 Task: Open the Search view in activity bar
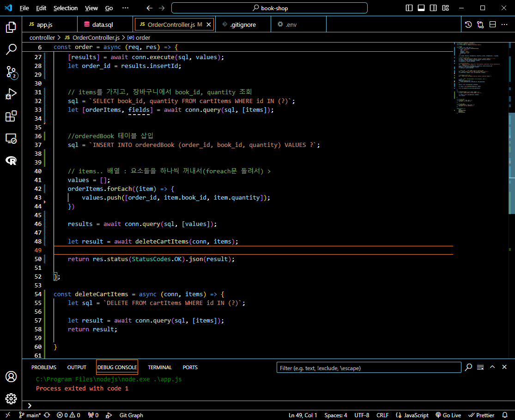click(11, 49)
